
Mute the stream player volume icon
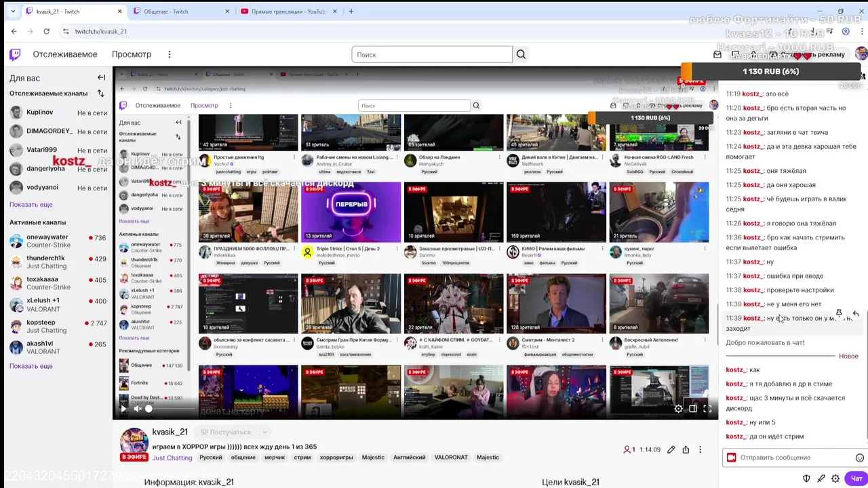point(137,409)
